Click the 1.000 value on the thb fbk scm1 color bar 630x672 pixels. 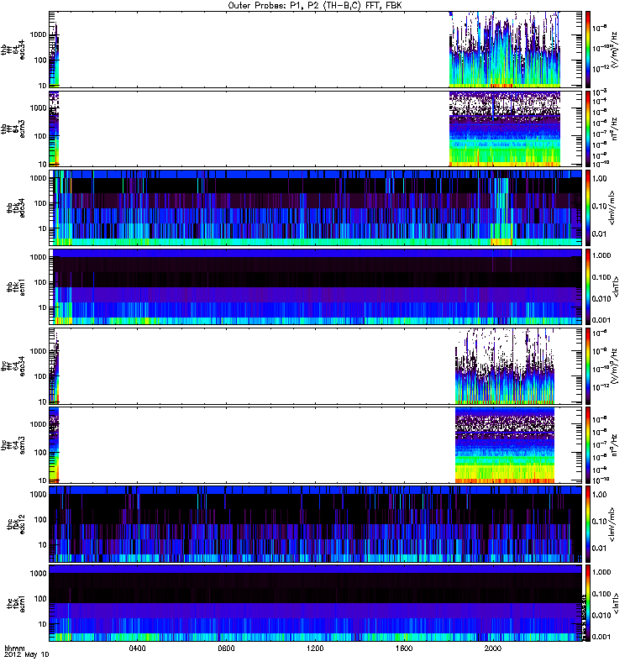tap(601, 256)
